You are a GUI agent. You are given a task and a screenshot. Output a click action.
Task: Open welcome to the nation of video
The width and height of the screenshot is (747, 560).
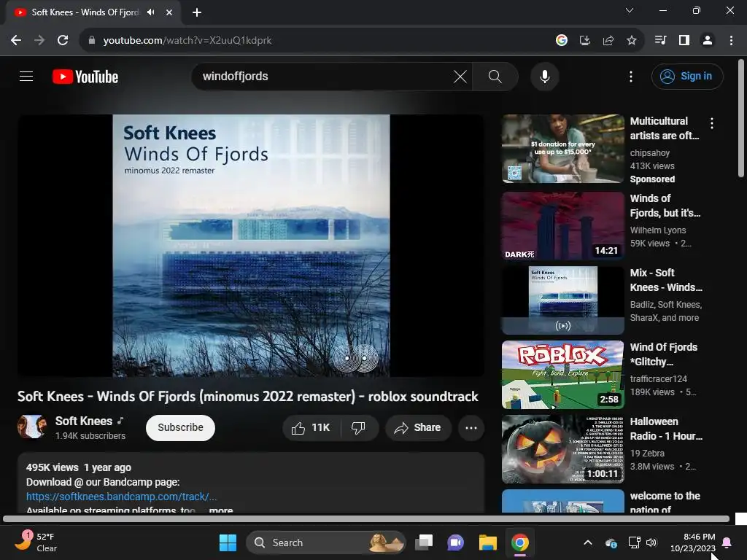point(665,502)
